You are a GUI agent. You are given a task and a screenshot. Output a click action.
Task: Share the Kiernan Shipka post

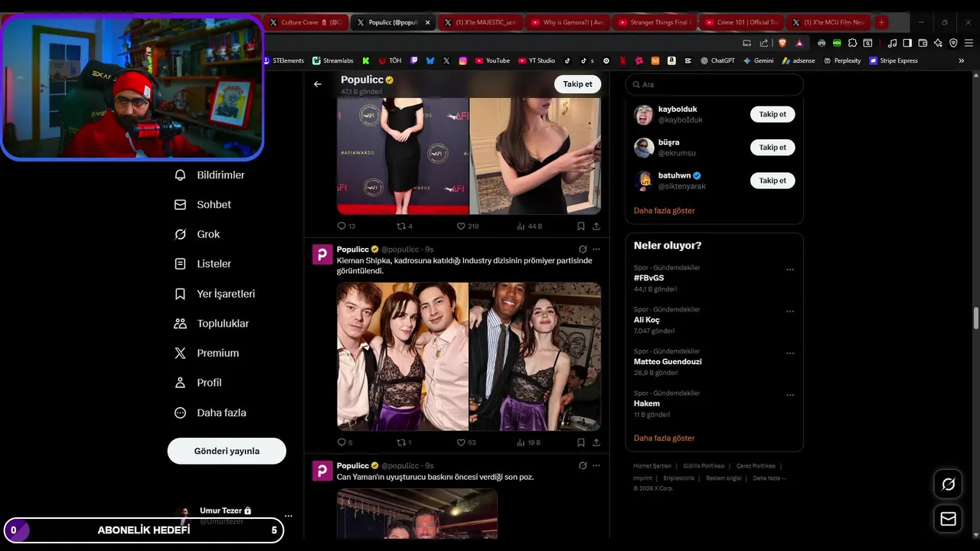(596, 442)
